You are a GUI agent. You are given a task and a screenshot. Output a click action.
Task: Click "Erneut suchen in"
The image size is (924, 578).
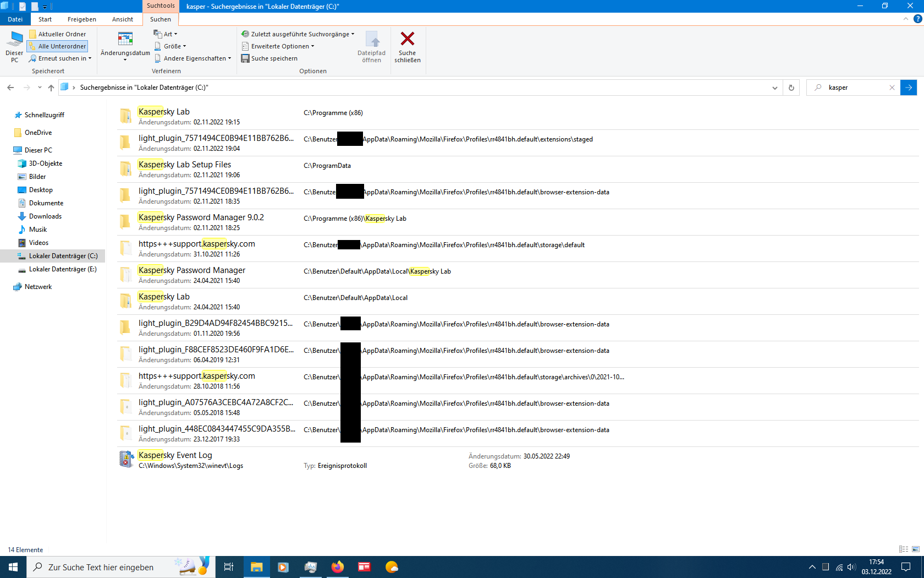pyautogui.click(x=60, y=58)
